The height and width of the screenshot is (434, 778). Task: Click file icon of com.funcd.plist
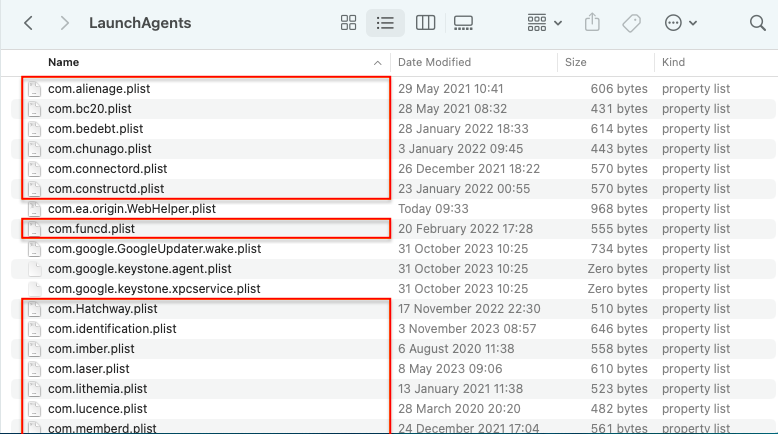pos(34,229)
